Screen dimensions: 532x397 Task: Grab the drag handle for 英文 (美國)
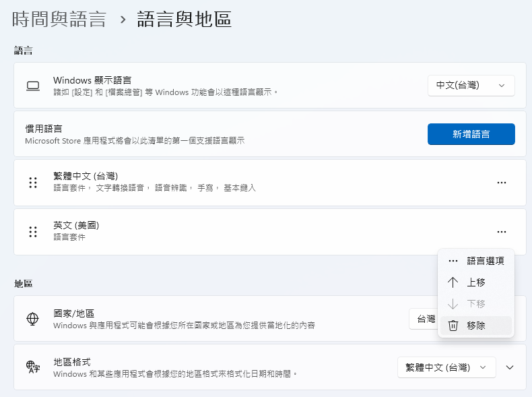tap(32, 232)
